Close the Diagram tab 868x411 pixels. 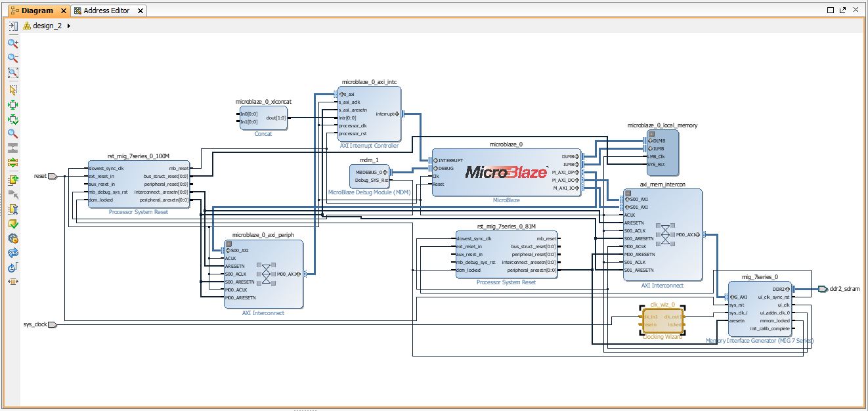point(63,11)
